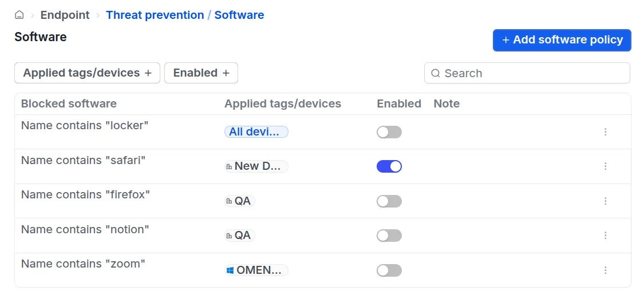Open more options for locker policy
The height and width of the screenshot is (299, 644).
(605, 132)
